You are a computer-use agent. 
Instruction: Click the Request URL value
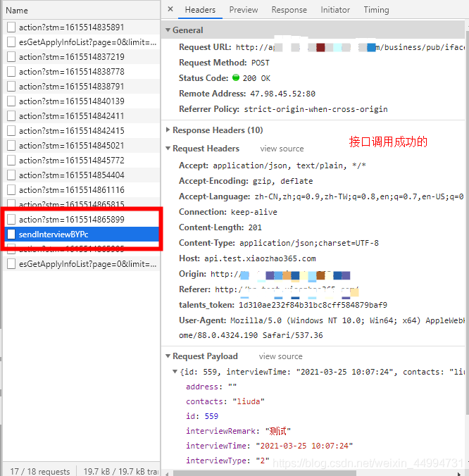350,47
